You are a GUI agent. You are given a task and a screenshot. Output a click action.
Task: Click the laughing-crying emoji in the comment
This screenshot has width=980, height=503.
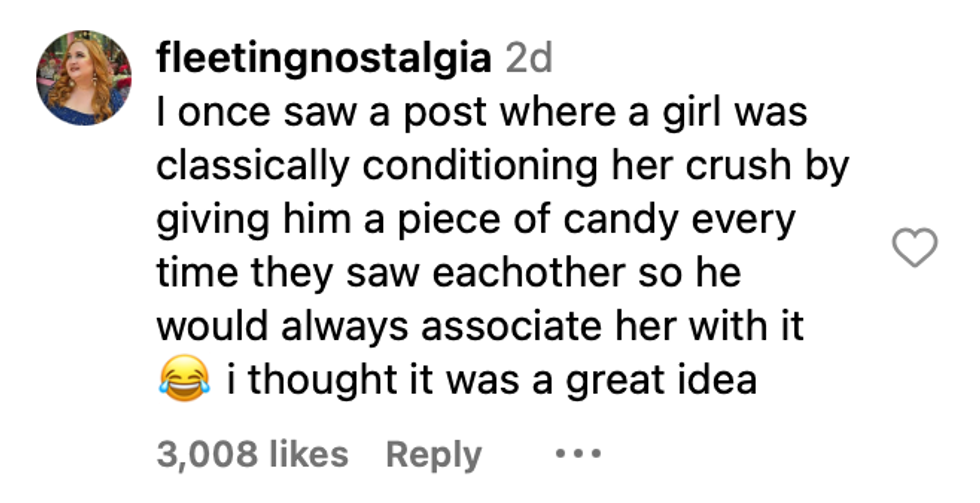tap(184, 381)
